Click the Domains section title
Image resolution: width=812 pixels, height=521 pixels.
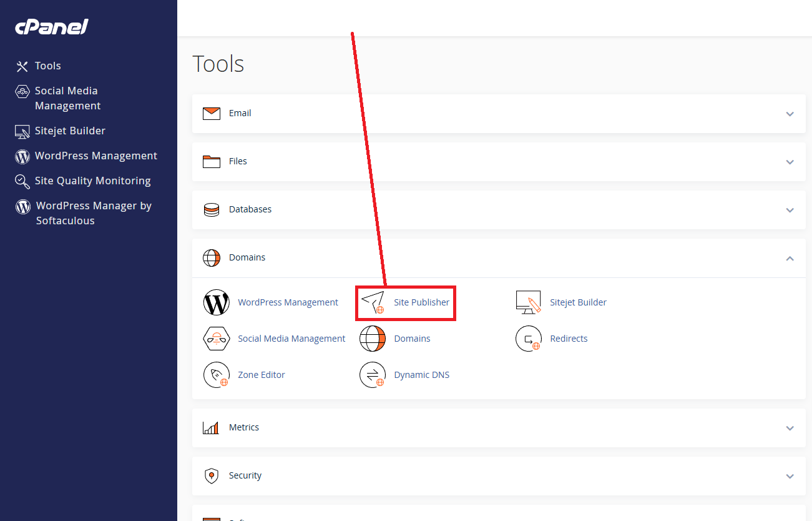click(x=247, y=257)
